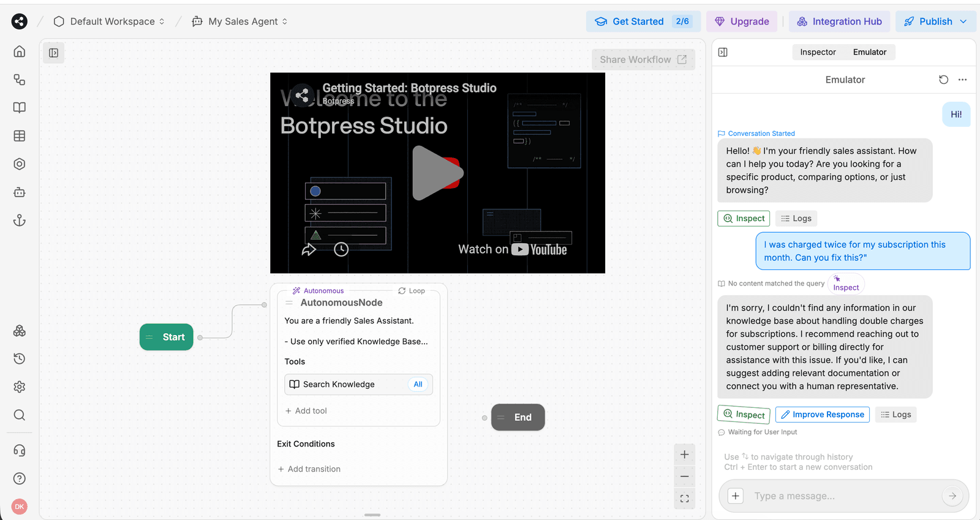Image resolution: width=980 pixels, height=520 pixels.
Task: Expand the Publish dropdown arrow
Action: click(963, 21)
